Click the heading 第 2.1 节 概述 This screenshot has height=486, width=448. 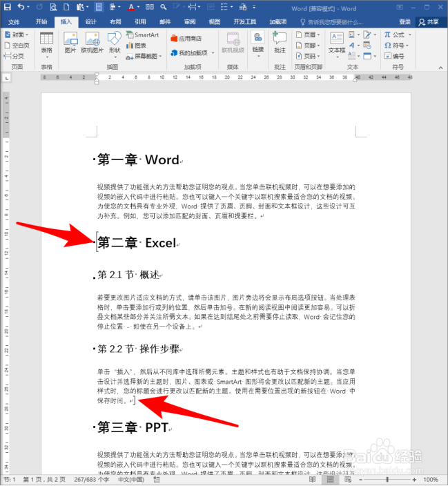(x=128, y=275)
